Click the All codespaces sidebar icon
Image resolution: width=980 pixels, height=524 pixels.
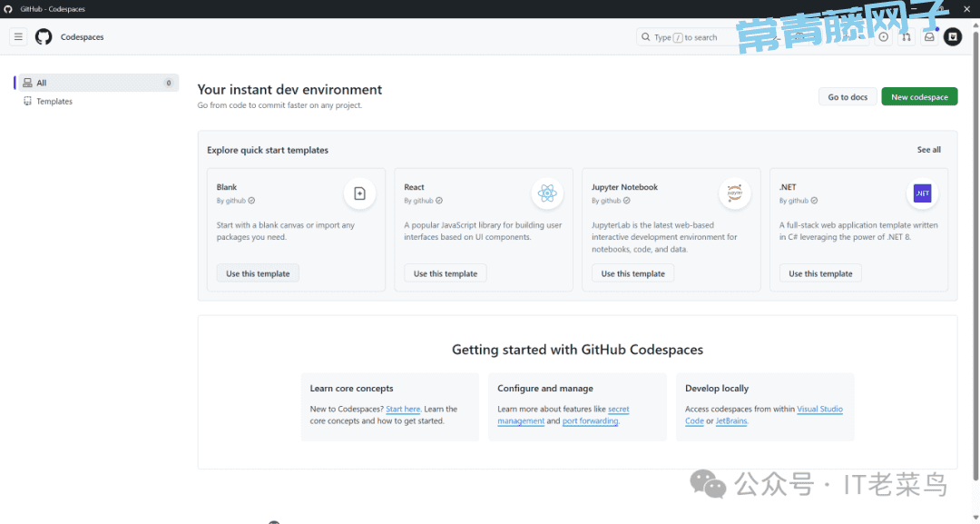(x=27, y=83)
